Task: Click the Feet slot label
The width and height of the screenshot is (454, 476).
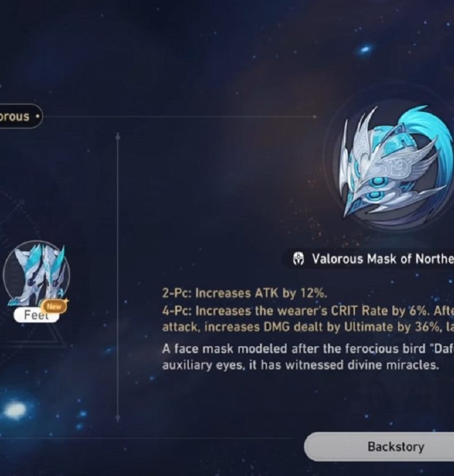Action: click(x=36, y=315)
